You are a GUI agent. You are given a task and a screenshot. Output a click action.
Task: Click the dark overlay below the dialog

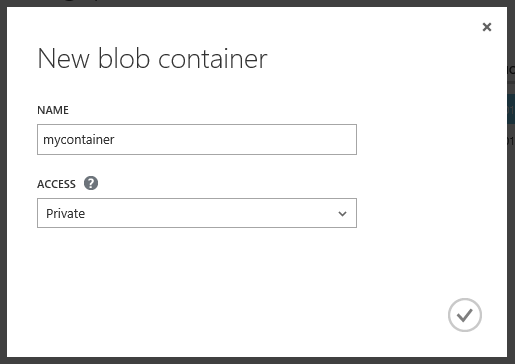click(257, 361)
